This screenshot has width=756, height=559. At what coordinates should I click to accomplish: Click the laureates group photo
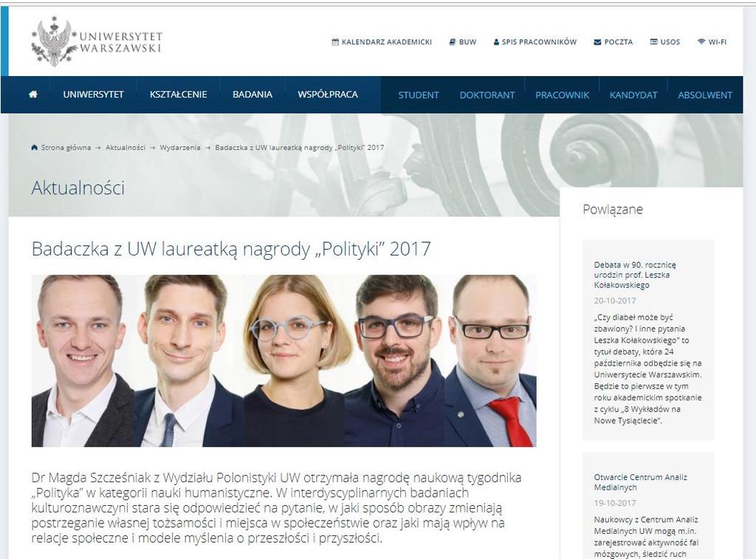coord(283,361)
